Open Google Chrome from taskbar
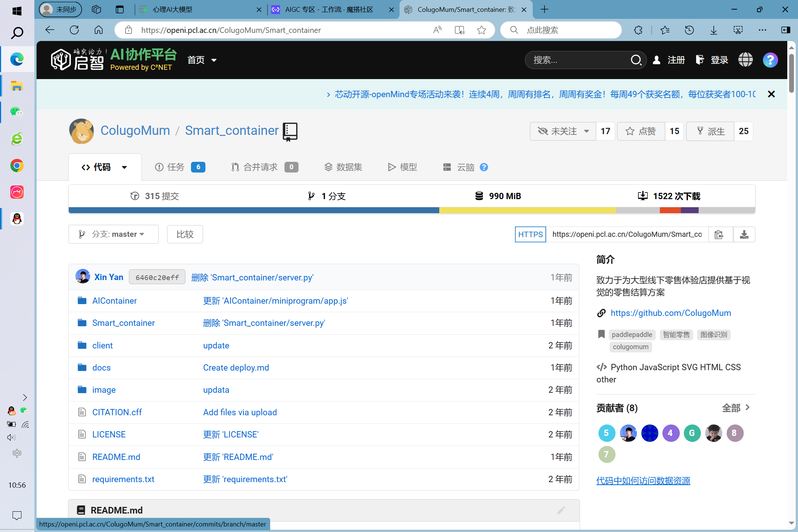This screenshot has width=798, height=532. coord(17,166)
